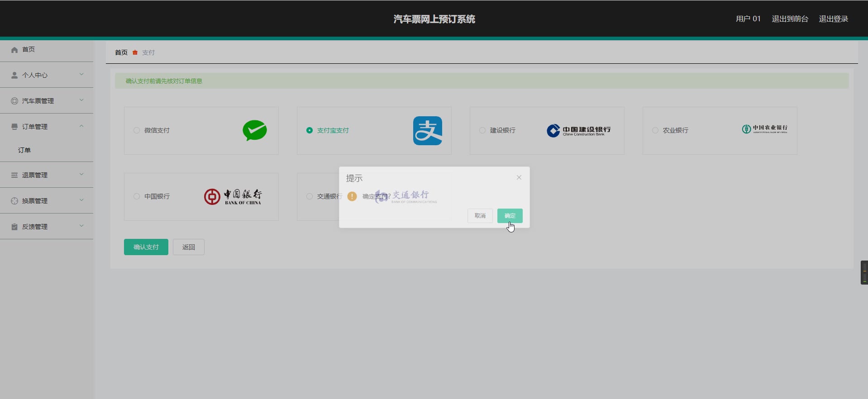Open the 换票管理 menu label
The image size is (868, 399).
35,201
